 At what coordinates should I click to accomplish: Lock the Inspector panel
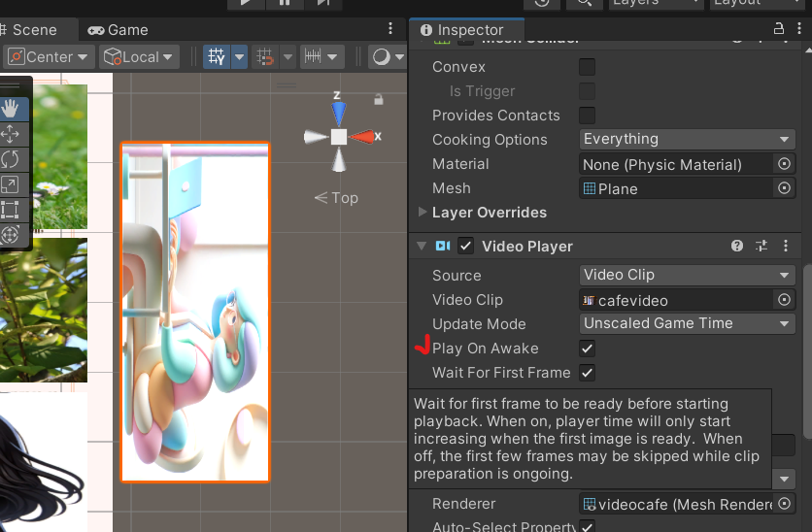pos(778,28)
